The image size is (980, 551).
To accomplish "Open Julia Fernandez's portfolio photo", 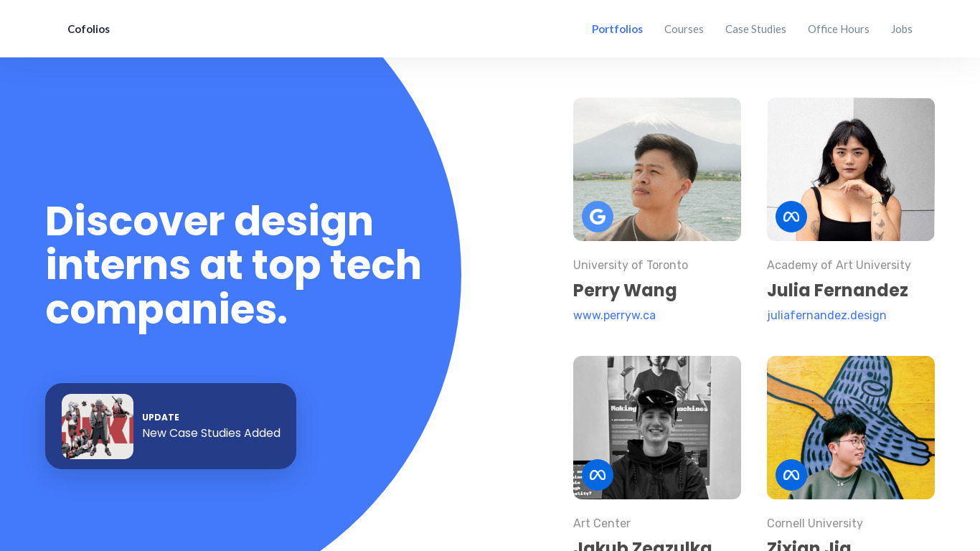I will pos(851,169).
